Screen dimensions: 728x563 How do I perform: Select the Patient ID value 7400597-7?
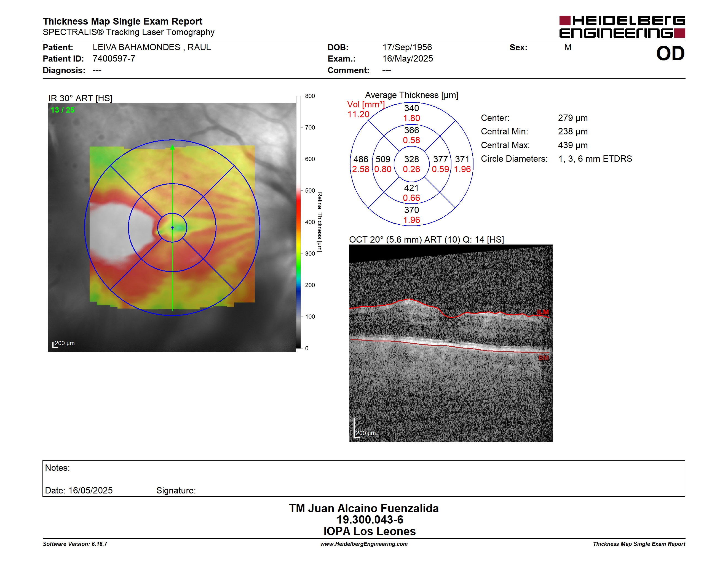coord(114,59)
